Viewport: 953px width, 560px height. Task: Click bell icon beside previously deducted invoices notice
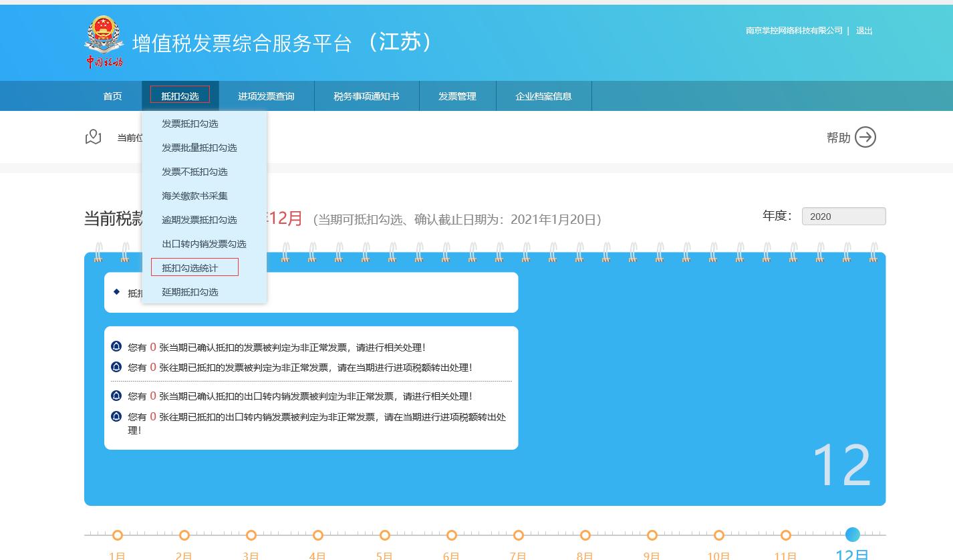[x=116, y=367]
